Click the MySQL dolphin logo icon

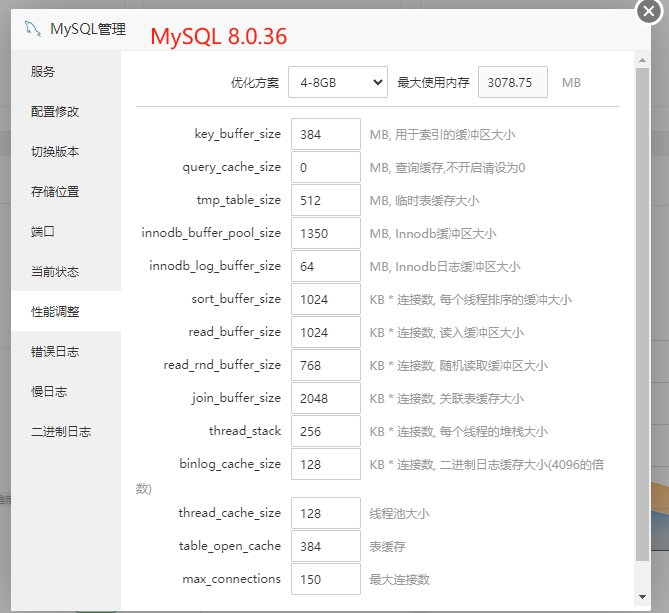(33, 29)
